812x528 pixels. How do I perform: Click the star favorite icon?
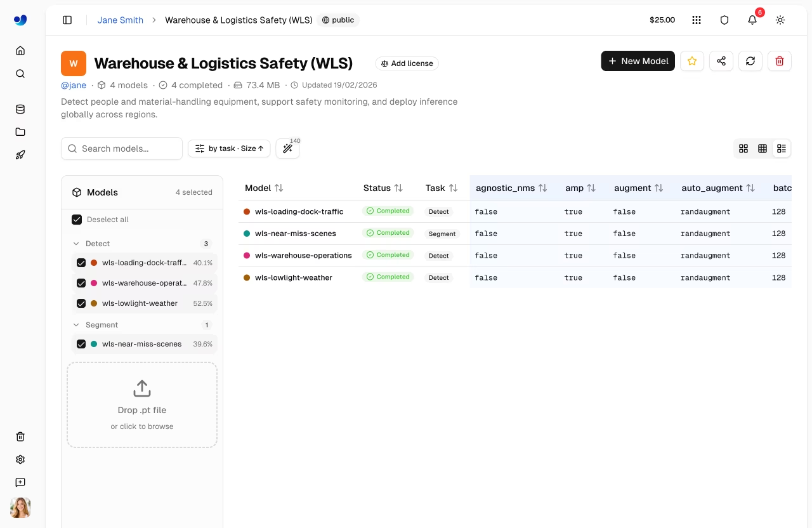[x=692, y=61]
